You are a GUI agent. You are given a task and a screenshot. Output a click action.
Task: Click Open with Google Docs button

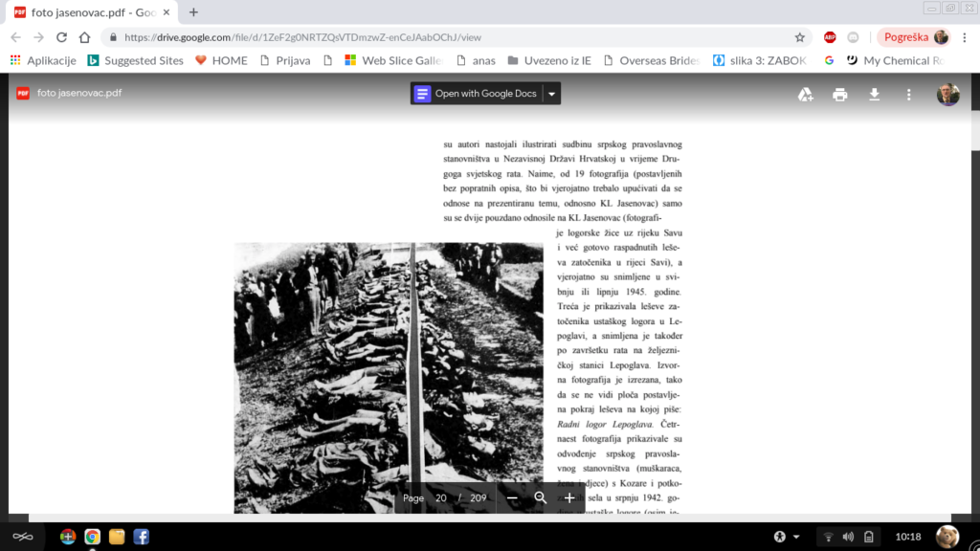(x=476, y=94)
